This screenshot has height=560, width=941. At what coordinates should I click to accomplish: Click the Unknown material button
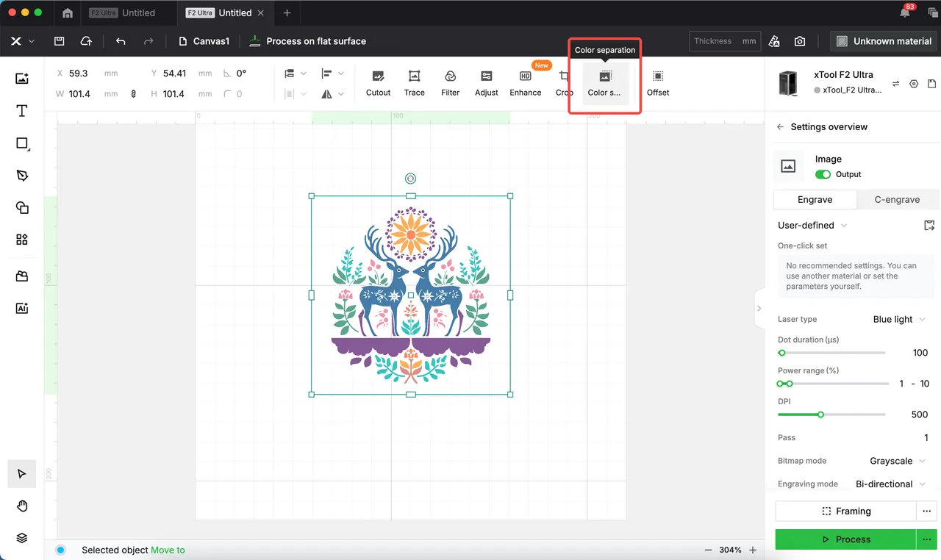point(884,41)
